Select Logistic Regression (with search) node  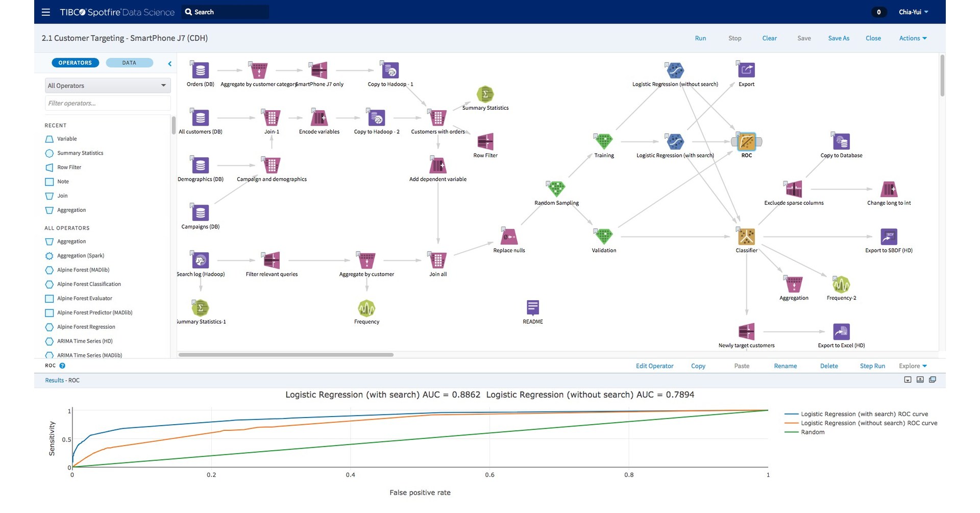pyautogui.click(x=675, y=141)
